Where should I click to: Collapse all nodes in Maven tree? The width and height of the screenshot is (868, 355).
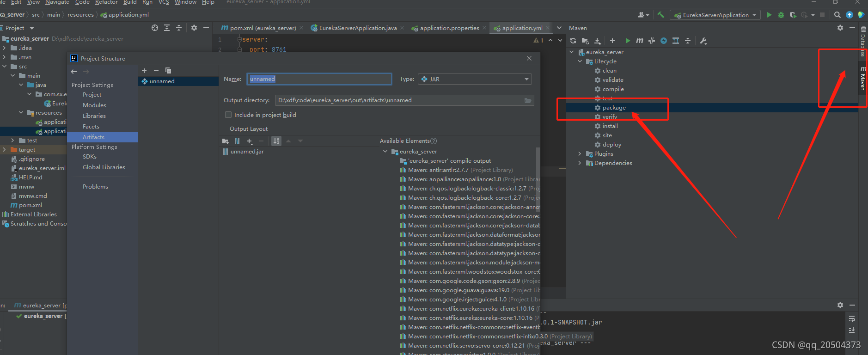tap(688, 41)
